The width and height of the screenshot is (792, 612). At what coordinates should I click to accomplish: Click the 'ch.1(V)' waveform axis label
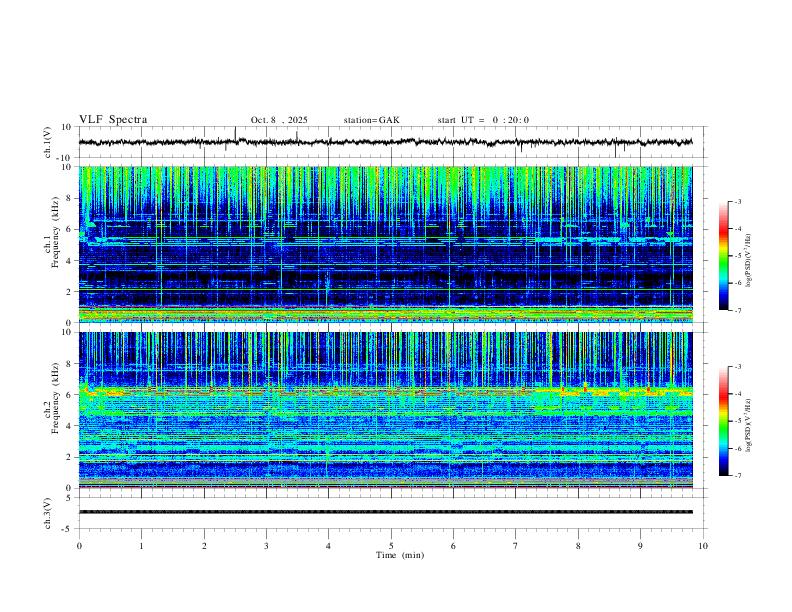(48, 142)
